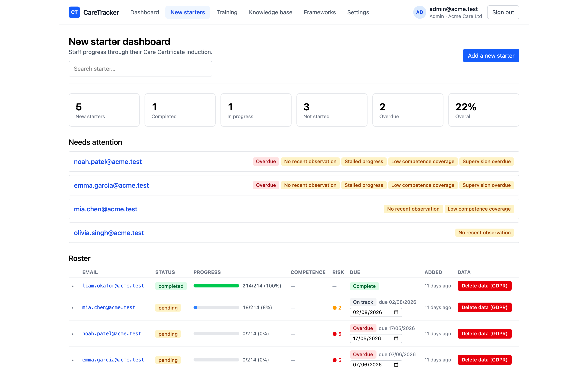The height and width of the screenshot is (368, 588).
Task: Click the pending status badge for mia.chen
Action: point(168,308)
